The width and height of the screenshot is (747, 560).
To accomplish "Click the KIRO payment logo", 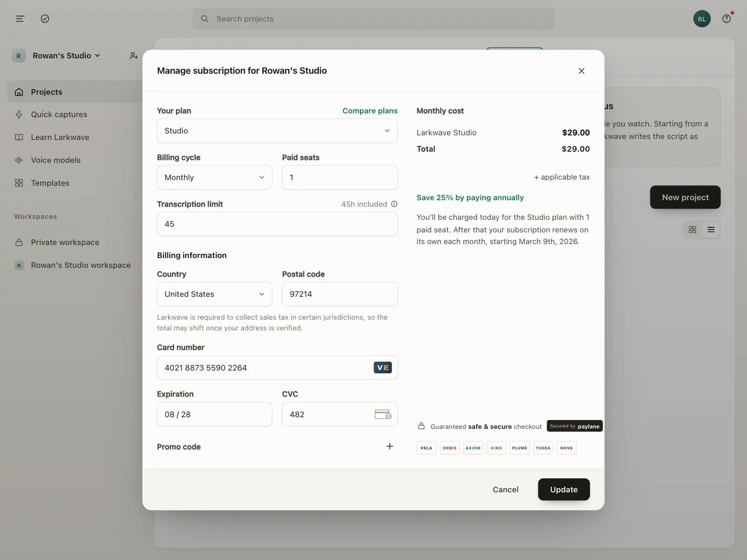I will [496, 448].
